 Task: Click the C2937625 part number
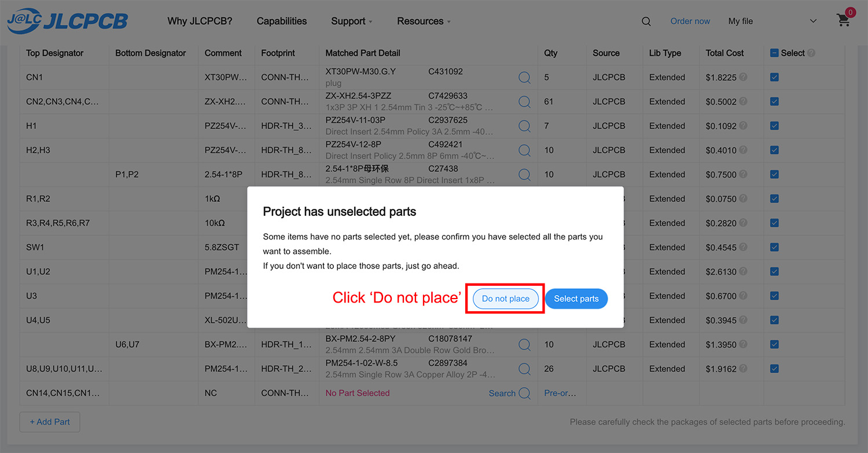pyautogui.click(x=448, y=120)
